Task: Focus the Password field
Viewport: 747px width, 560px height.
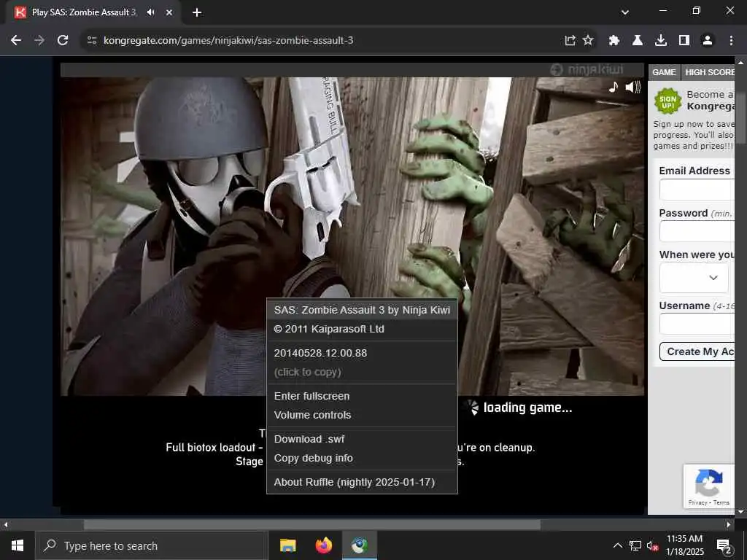Action: 697,232
